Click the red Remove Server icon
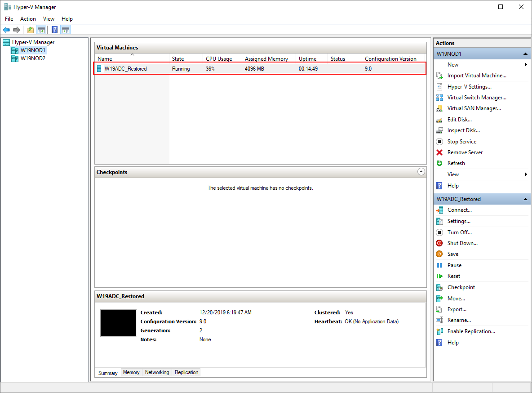532x393 pixels. tap(439, 152)
